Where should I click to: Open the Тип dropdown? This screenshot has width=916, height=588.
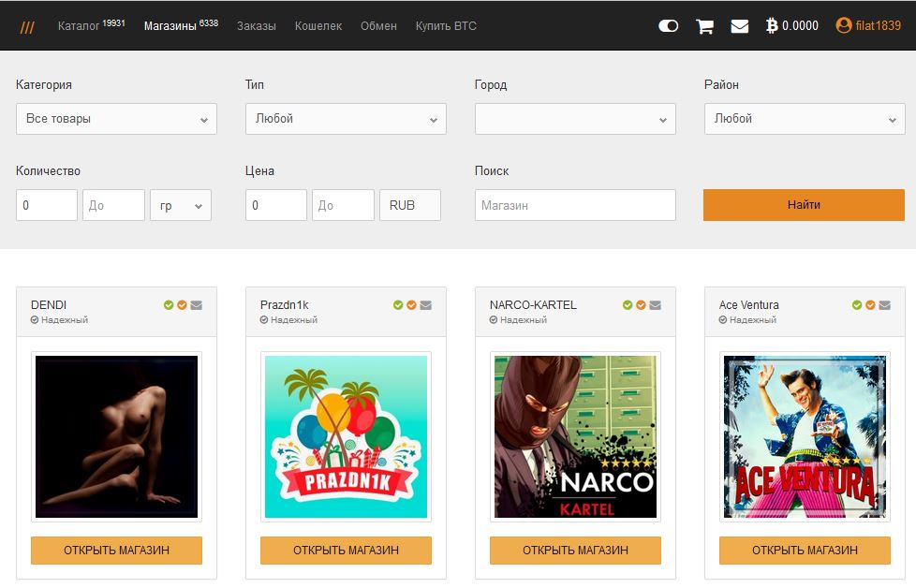point(346,119)
